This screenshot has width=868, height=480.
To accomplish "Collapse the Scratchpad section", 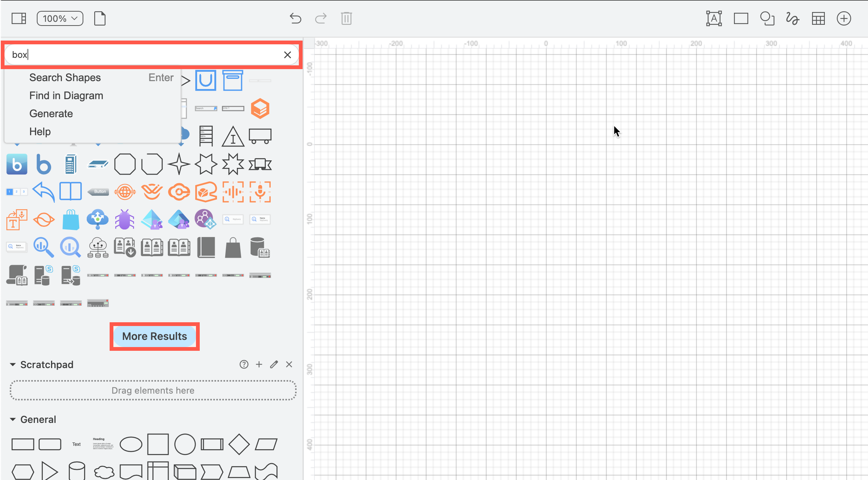I will (x=13, y=364).
